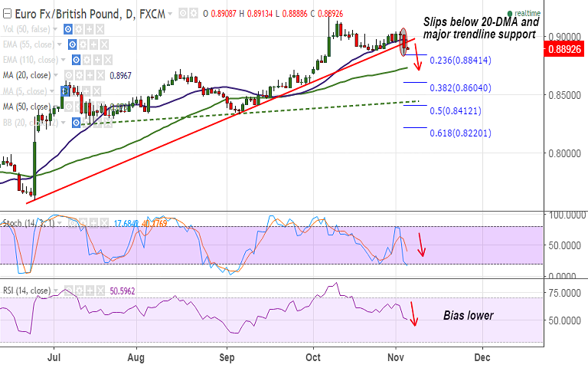Toggle main series visibility eye beside FXCM
588x368 pixels.
tap(183, 14)
